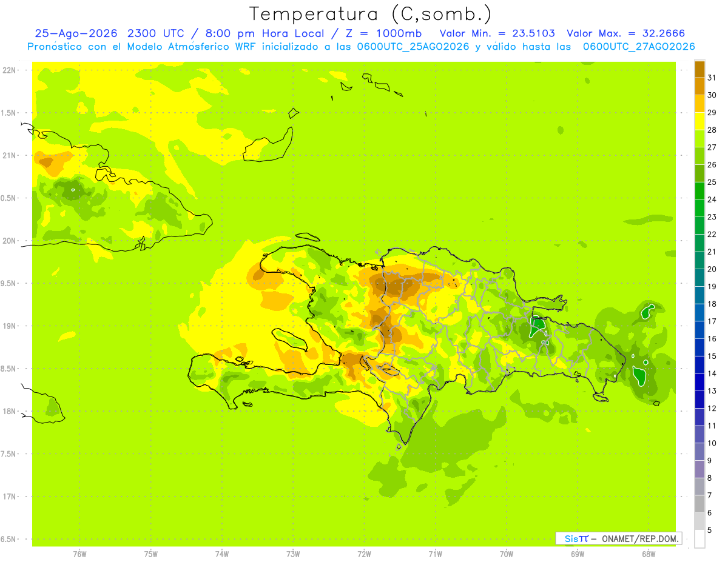Click the "22N" latitude label
The width and height of the screenshot is (728, 562).
point(9,70)
